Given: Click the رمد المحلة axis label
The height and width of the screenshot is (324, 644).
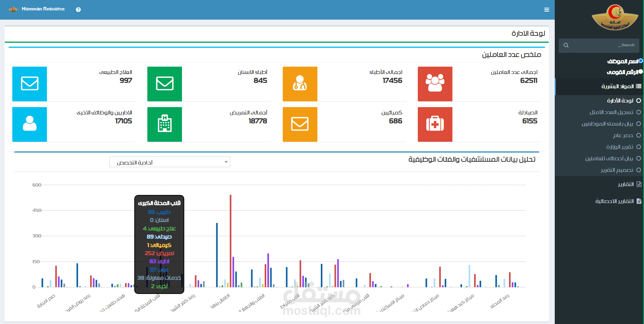Looking at the screenshot, I should pos(500,301).
